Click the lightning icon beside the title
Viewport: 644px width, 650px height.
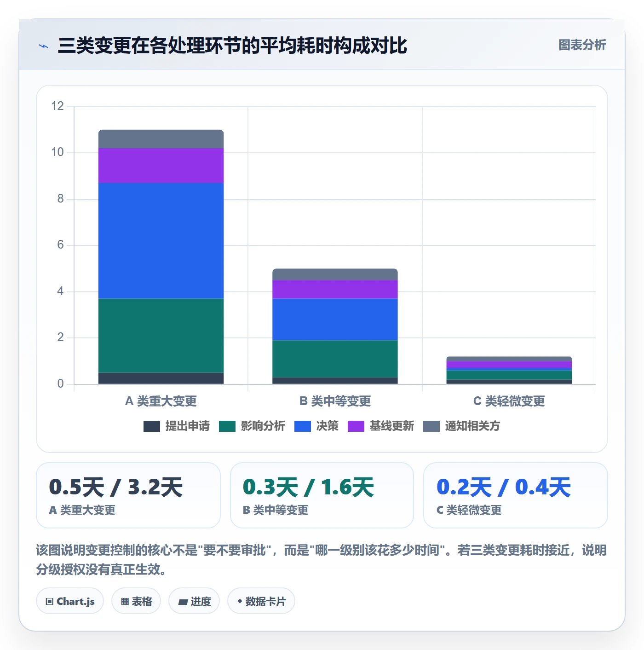(44, 46)
